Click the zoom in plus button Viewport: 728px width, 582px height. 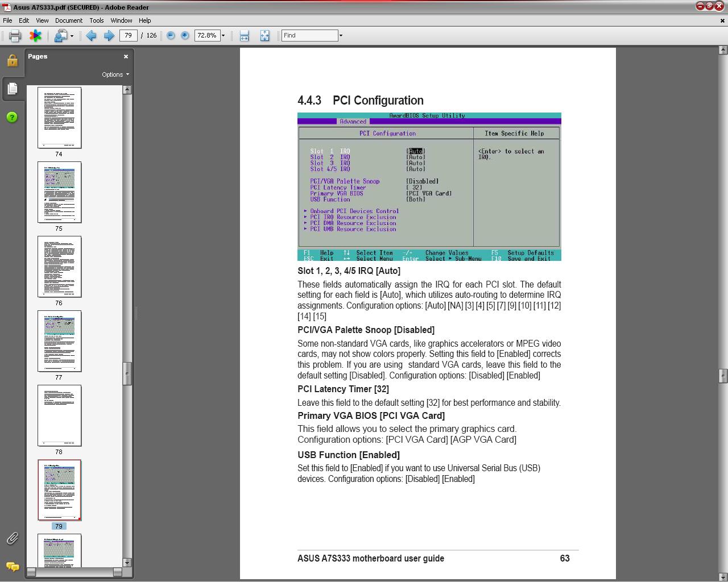click(x=185, y=35)
